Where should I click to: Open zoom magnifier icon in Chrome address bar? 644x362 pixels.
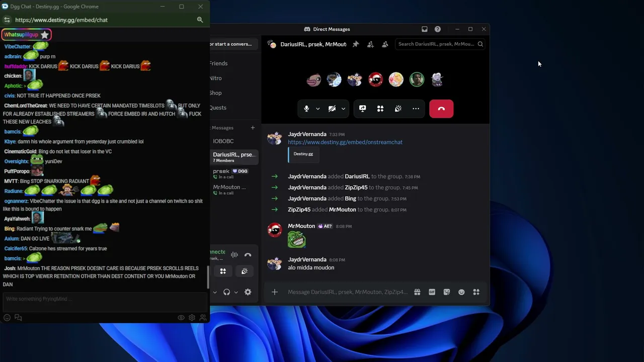click(x=200, y=20)
